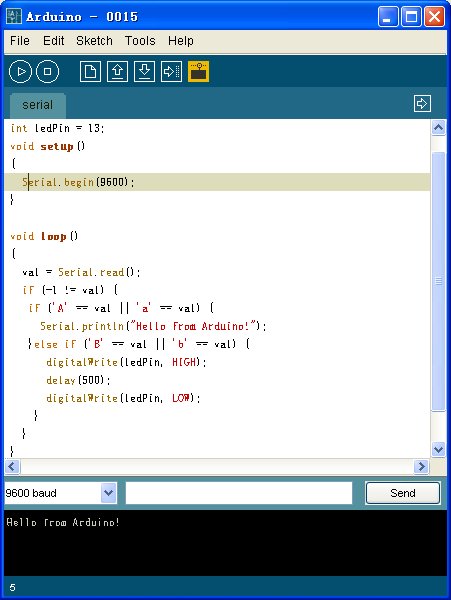Open the Help menu
This screenshot has width=451, height=600.
(181, 41)
